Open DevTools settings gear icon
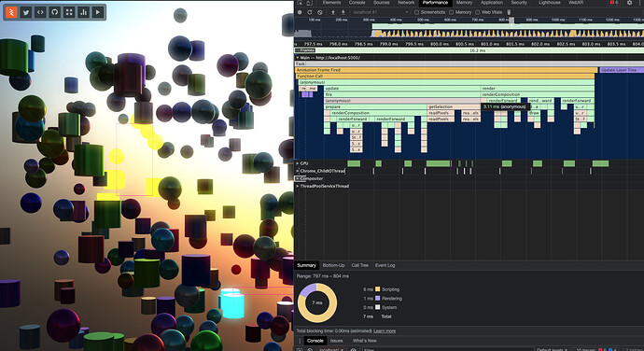The image size is (644, 351). tap(630, 3)
